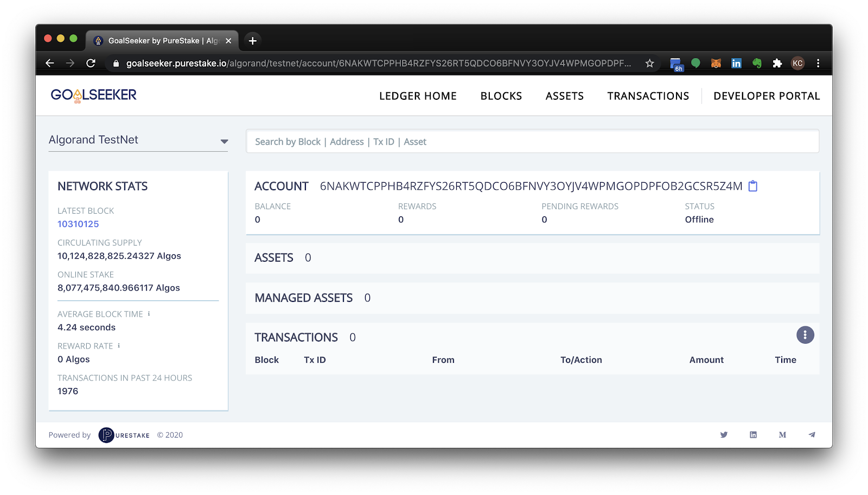This screenshot has width=868, height=495.
Task: Open Chrome's browser extensions puzzle menu
Action: point(777,63)
